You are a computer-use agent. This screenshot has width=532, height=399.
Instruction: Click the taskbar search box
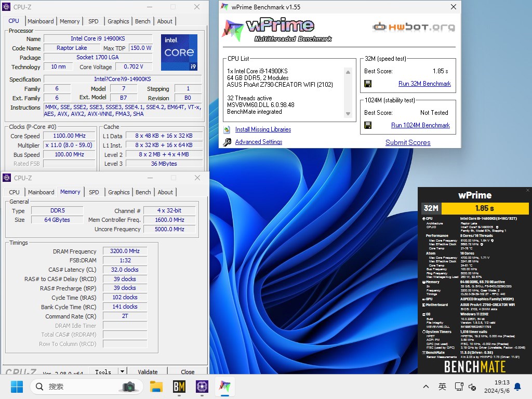[x=86, y=387]
